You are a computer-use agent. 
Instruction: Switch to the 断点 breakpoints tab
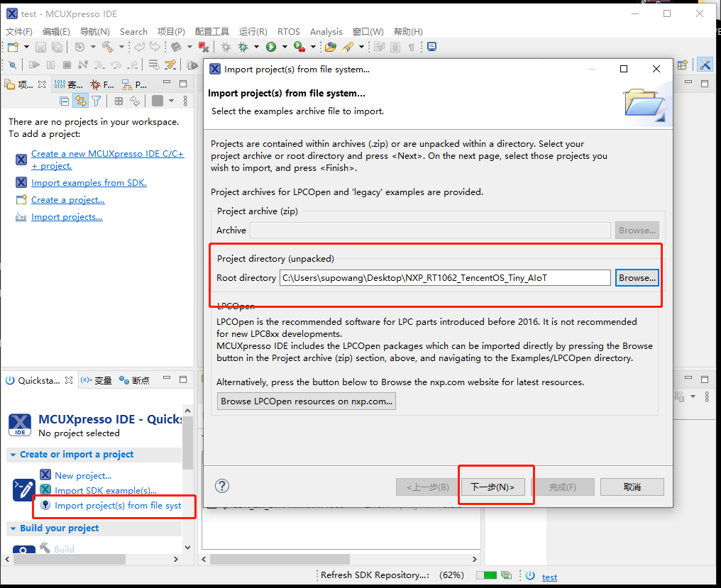(135, 381)
